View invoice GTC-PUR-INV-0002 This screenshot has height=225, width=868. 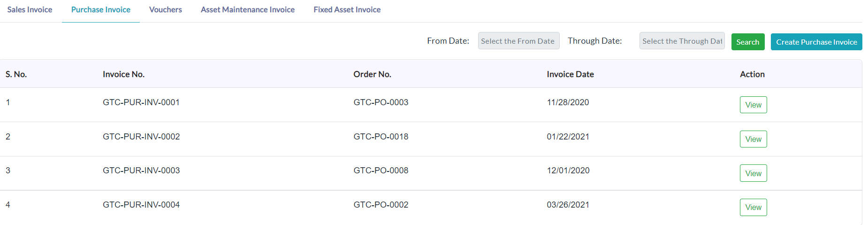[754, 139]
